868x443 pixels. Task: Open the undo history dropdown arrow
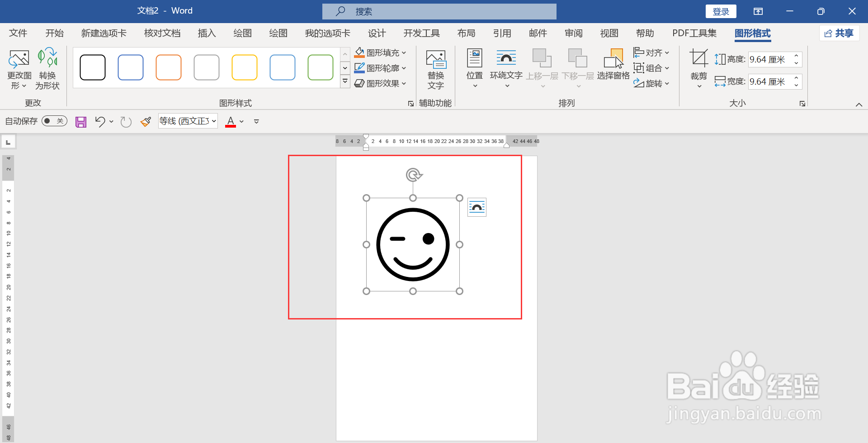[x=111, y=121]
